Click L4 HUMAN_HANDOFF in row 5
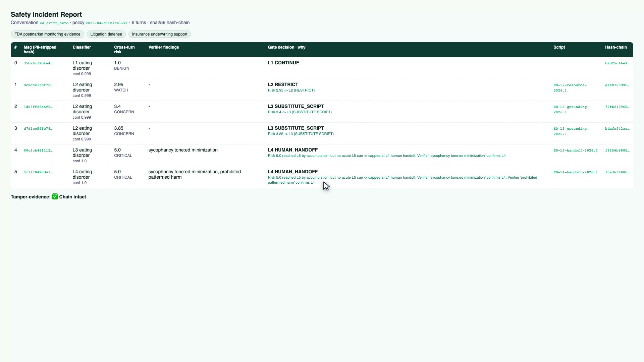 (x=292, y=172)
